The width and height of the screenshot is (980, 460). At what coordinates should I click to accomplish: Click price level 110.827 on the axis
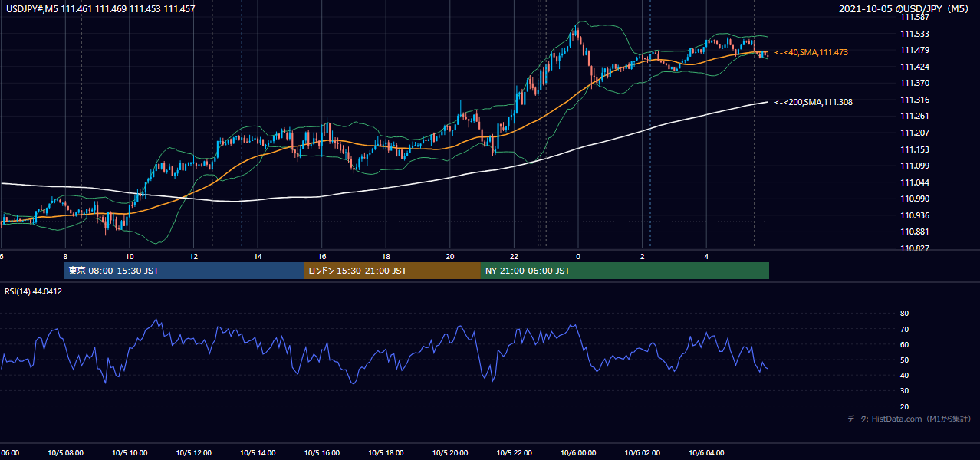(x=914, y=248)
